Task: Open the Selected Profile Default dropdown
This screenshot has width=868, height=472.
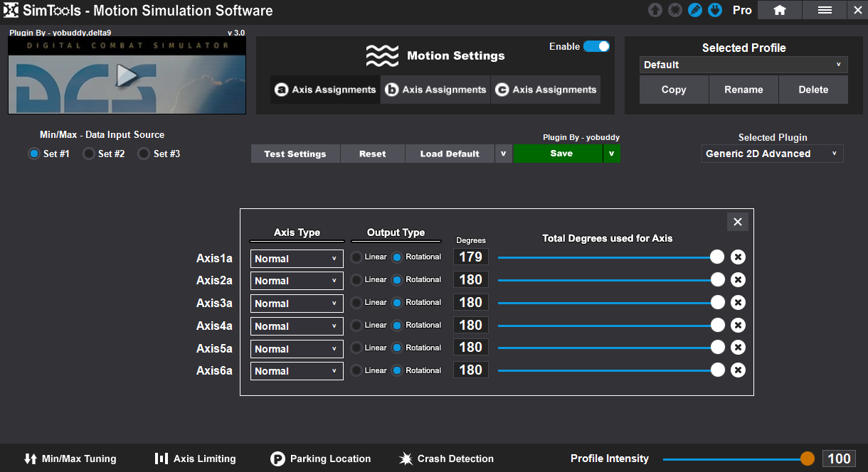Action: coord(743,65)
